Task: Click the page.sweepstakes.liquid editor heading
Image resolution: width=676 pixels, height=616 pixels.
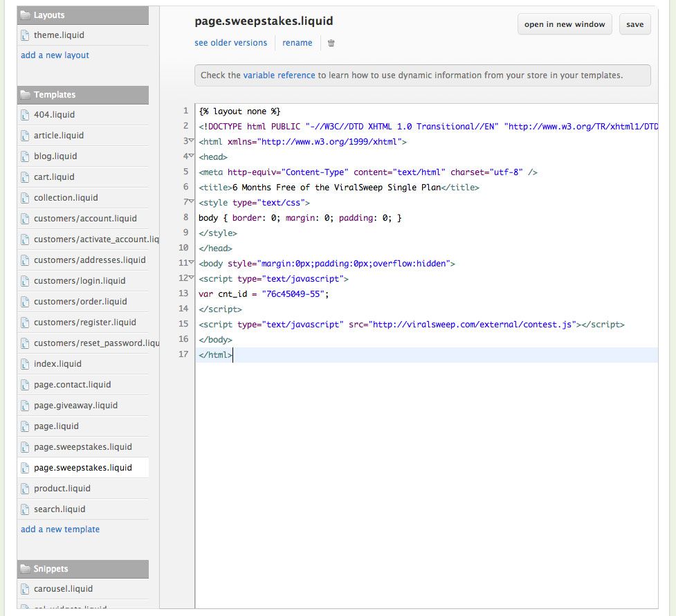Action: (x=264, y=21)
